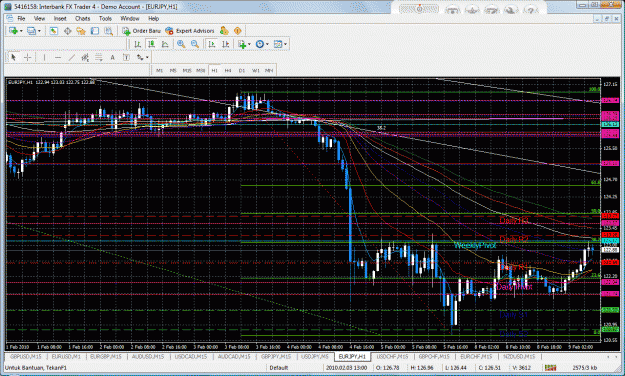Switch to M30 timeframe
The image size is (625, 376).
(x=200, y=71)
